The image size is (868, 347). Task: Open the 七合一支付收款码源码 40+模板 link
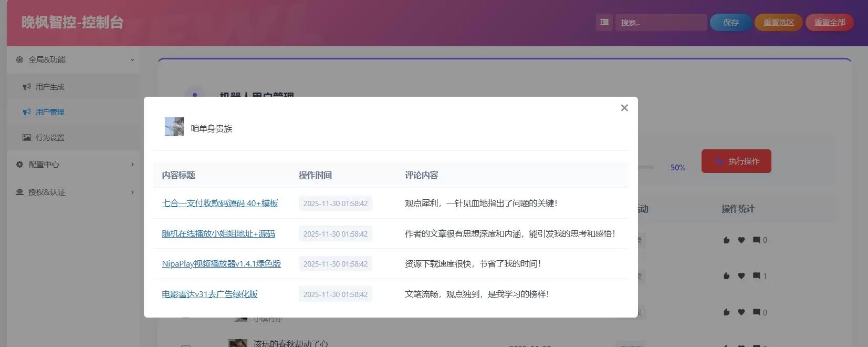pyautogui.click(x=220, y=203)
